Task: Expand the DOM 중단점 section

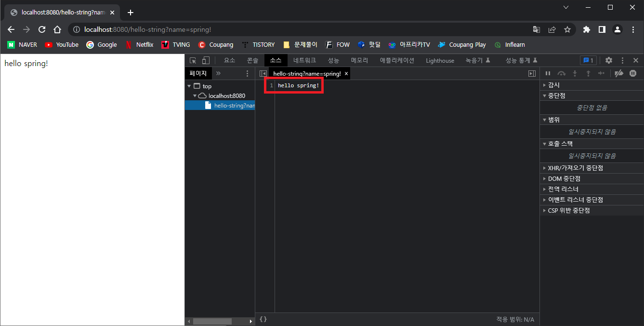Action: coord(591,178)
